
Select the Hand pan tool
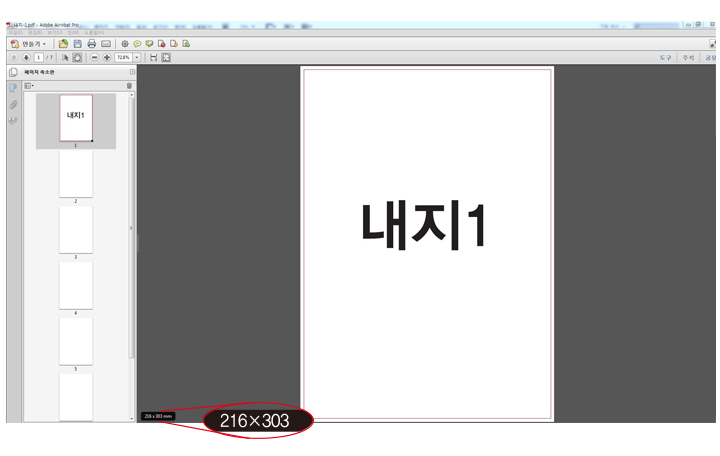(x=78, y=58)
